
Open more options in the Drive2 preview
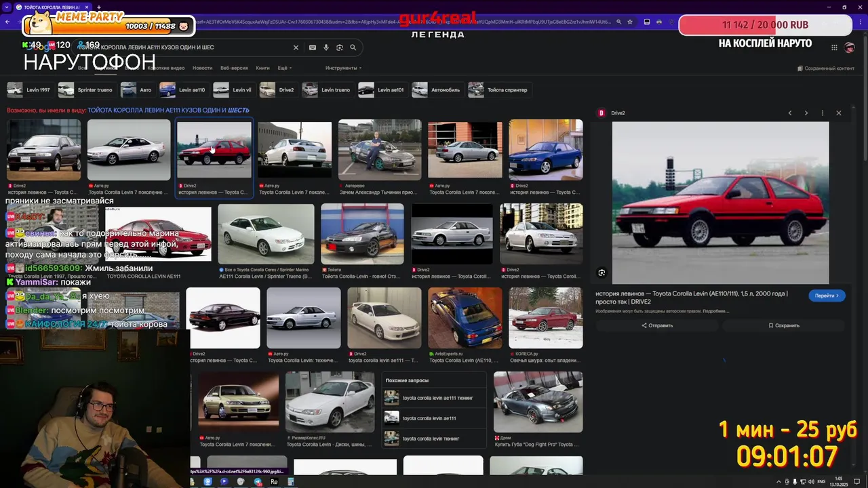point(823,113)
